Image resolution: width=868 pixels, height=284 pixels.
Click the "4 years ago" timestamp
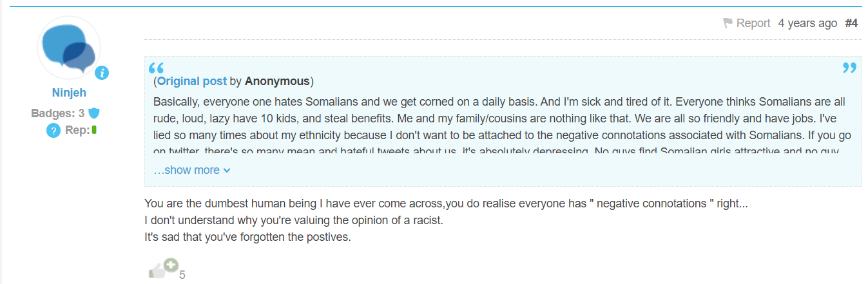click(x=807, y=23)
